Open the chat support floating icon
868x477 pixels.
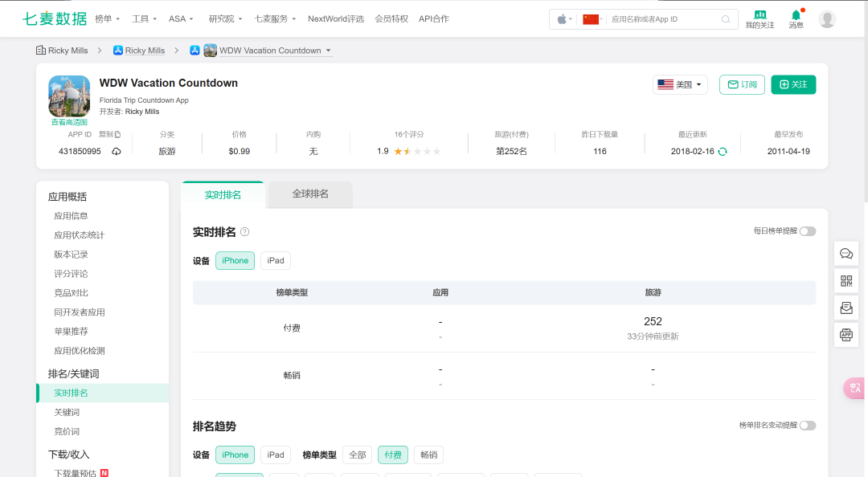pos(846,254)
